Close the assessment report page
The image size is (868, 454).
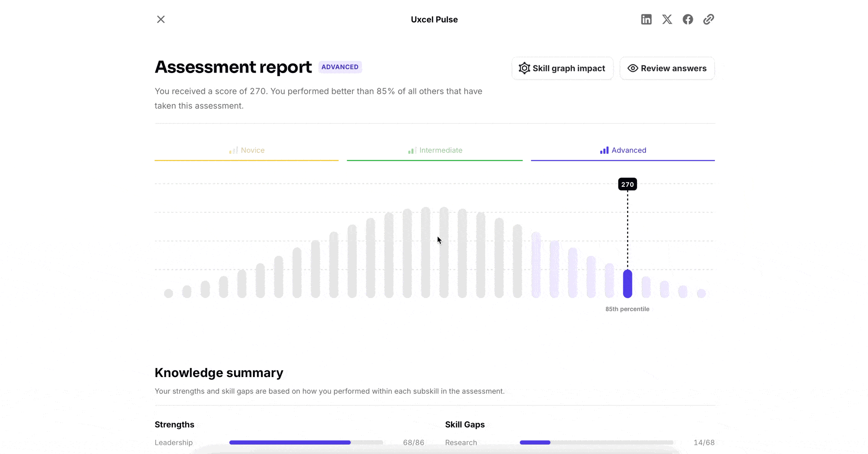click(x=161, y=20)
